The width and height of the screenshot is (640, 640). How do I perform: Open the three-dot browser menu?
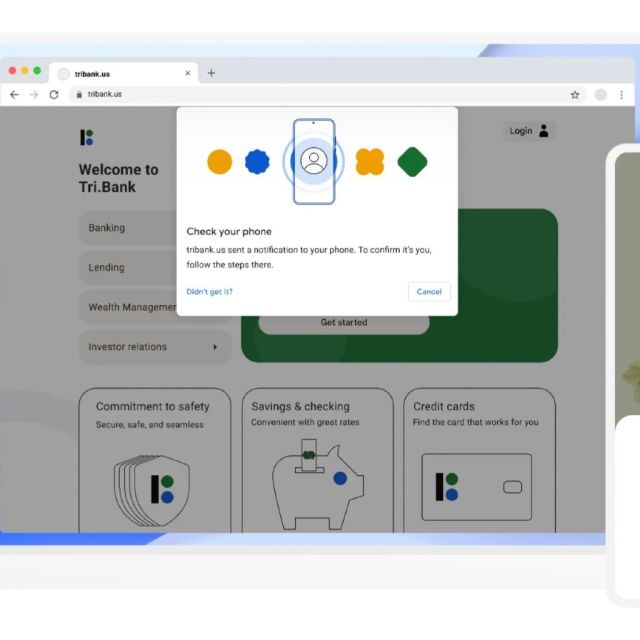[621, 95]
